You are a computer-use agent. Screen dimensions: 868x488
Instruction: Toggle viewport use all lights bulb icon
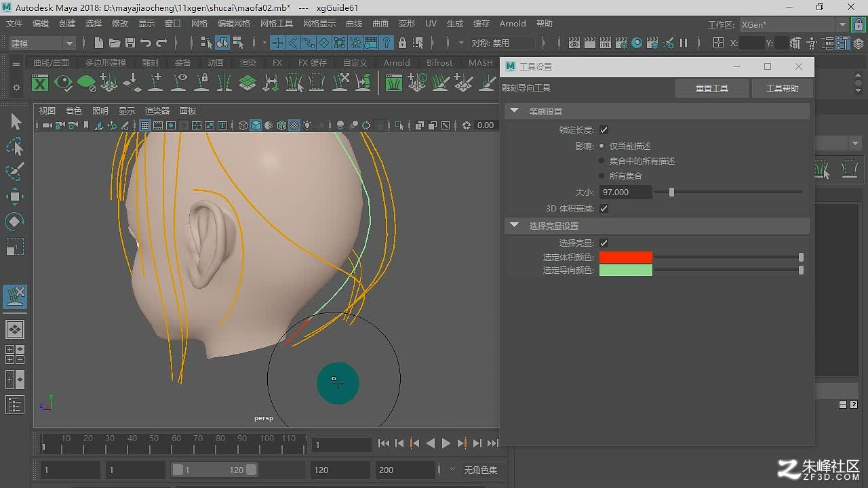(x=307, y=125)
